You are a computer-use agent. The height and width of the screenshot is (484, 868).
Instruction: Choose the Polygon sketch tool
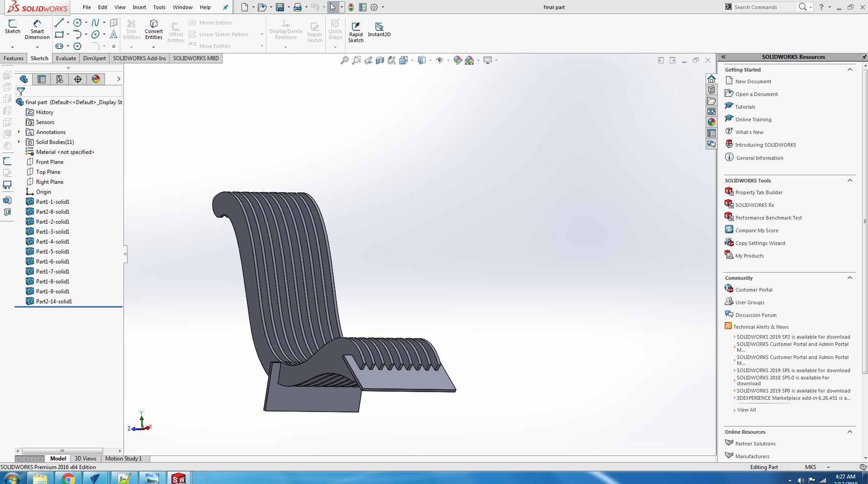[77, 46]
